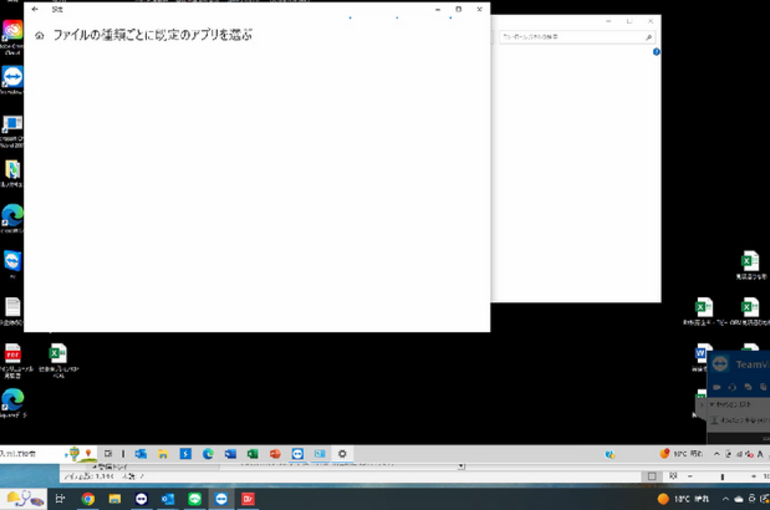Open Adobe Creative Cloud desktop shortcut
This screenshot has width=770, height=510.
click(13, 33)
